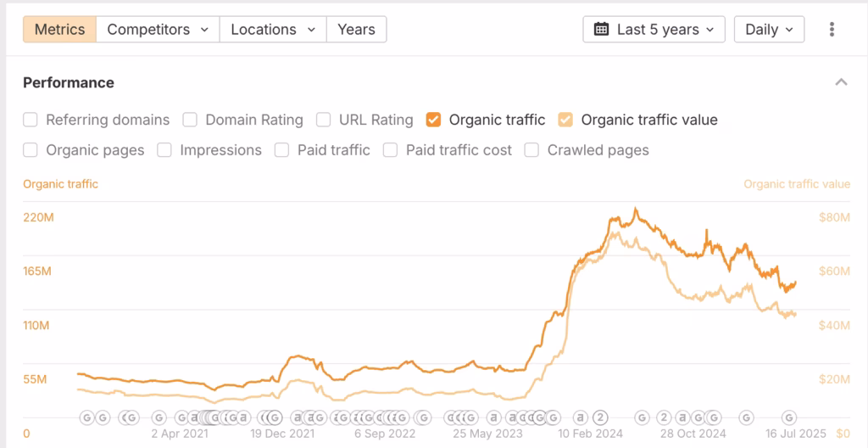
Task: Click the right axis title 'Organic traffic value'
Action: click(x=797, y=184)
